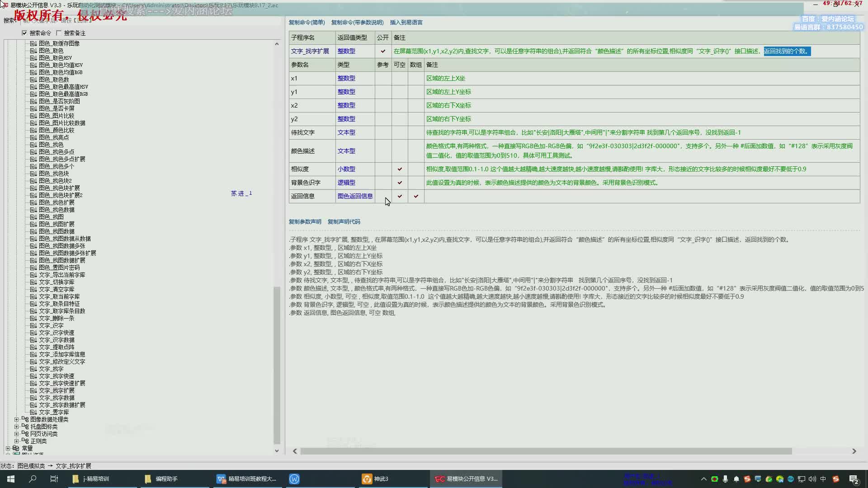The height and width of the screenshot is (488, 868).
Task: Switch to 编程助手 taskbar item
Action: coord(175,479)
